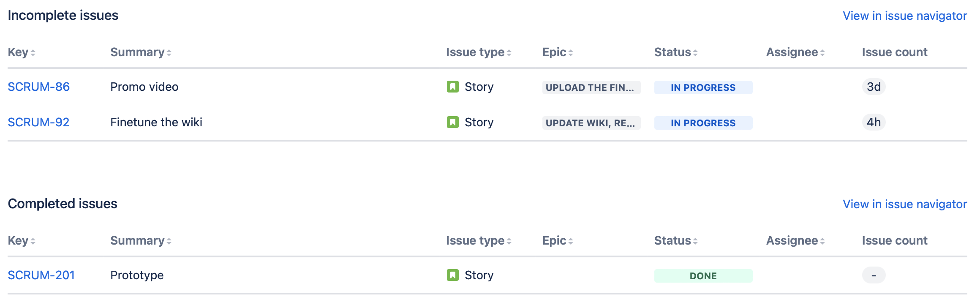Viewport: 980px width, 305px height.
Task: Open the UPLOAD THE FIN... epic label
Action: 591,87
